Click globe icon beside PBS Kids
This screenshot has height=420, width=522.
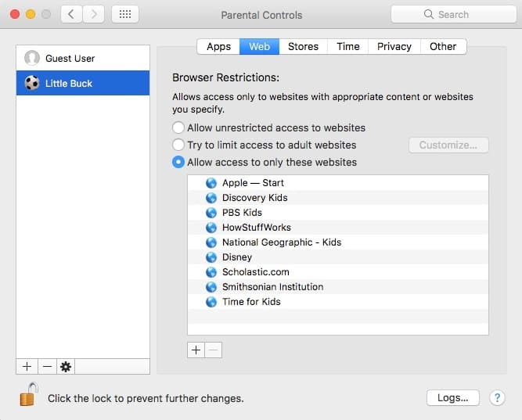click(x=211, y=213)
